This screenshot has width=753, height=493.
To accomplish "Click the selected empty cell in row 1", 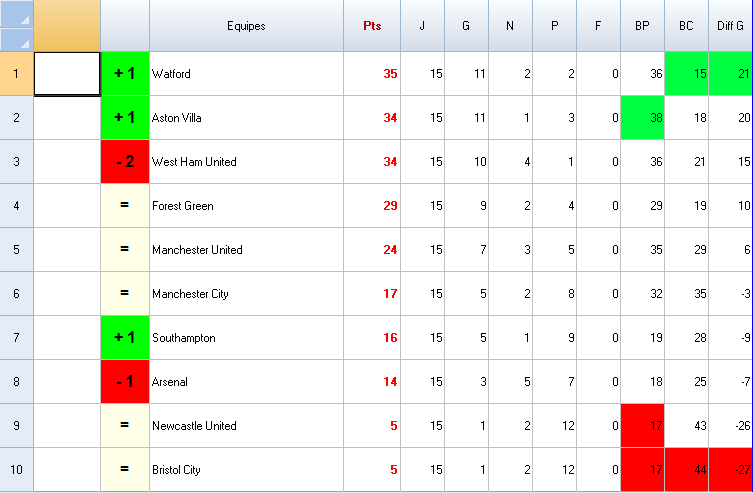I will (67, 74).
